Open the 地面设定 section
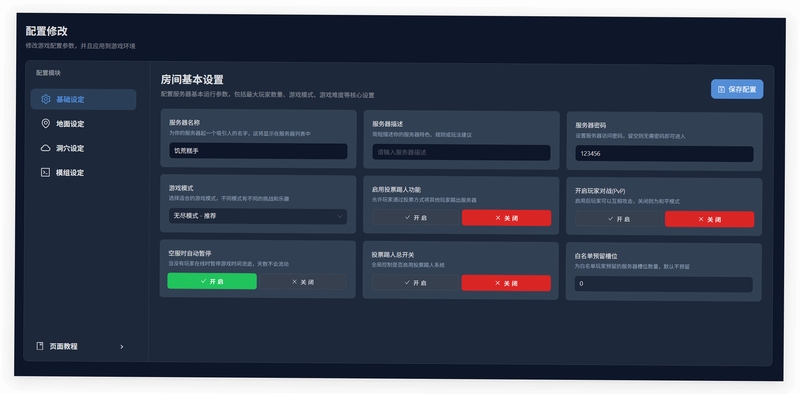The height and width of the screenshot is (394, 800). pos(83,124)
